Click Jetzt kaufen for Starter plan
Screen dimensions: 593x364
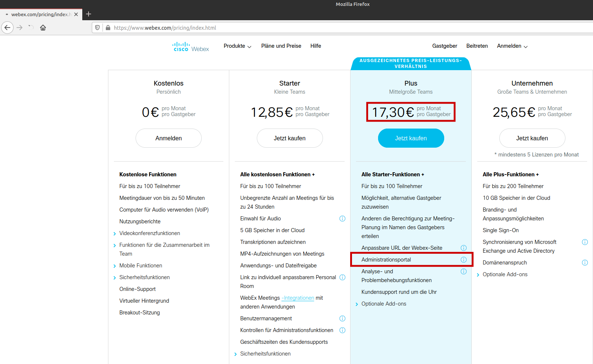pos(290,138)
